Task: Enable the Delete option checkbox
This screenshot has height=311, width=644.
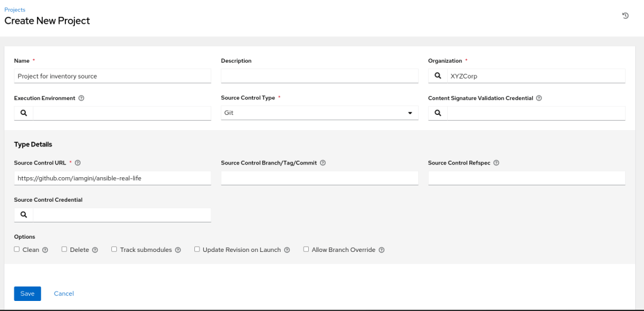Action: [x=65, y=249]
